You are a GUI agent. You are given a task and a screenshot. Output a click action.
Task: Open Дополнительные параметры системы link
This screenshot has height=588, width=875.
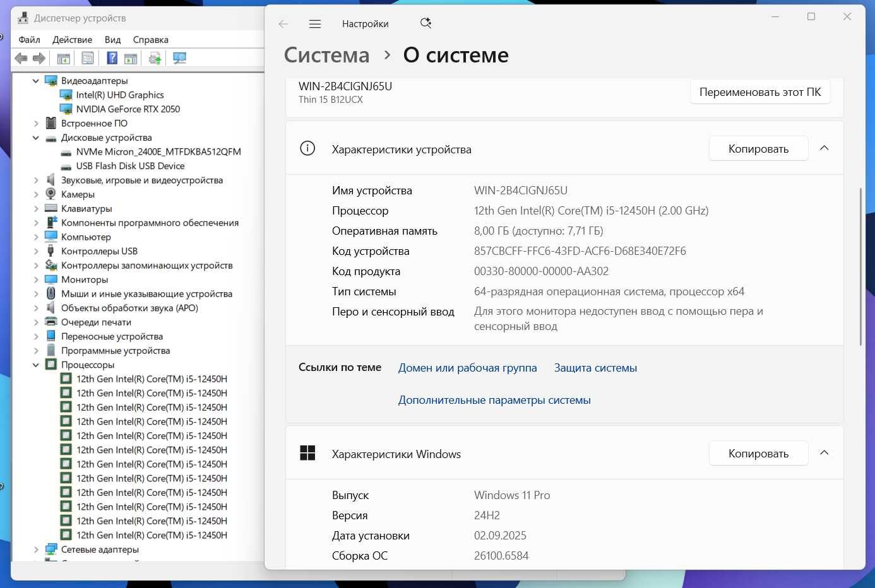pos(494,400)
